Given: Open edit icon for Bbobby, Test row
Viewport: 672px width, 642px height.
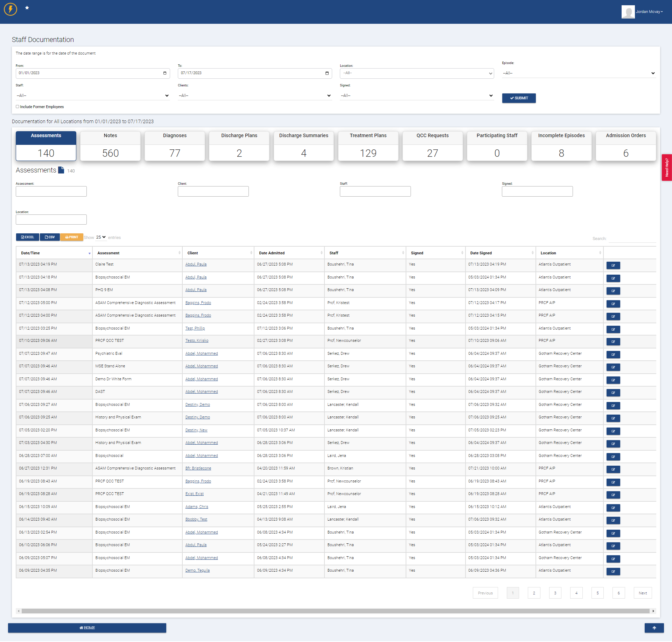Looking at the screenshot, I should click(613, 521).
